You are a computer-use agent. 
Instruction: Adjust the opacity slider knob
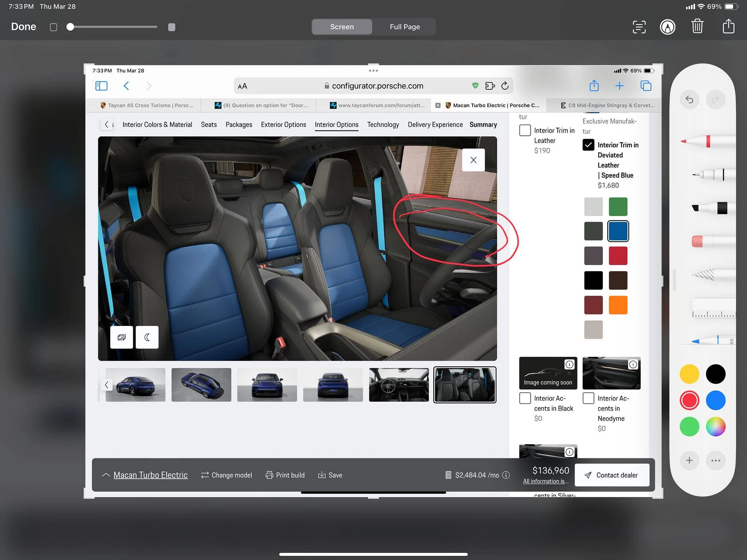tap(70, 27)
